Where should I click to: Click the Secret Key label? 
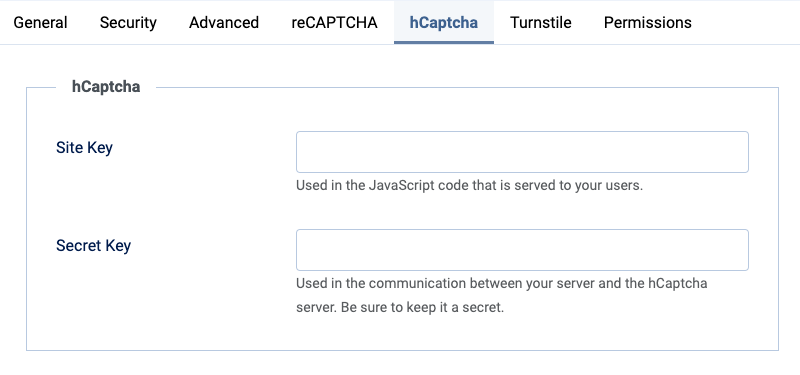(x=93, y=246)
